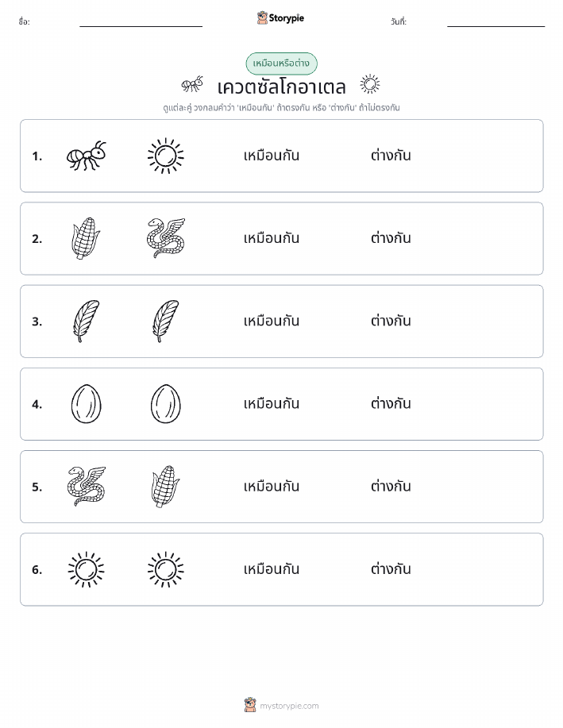
Task: Click the name (ชื่อ) blank line
Action: [x=141, y=23]
